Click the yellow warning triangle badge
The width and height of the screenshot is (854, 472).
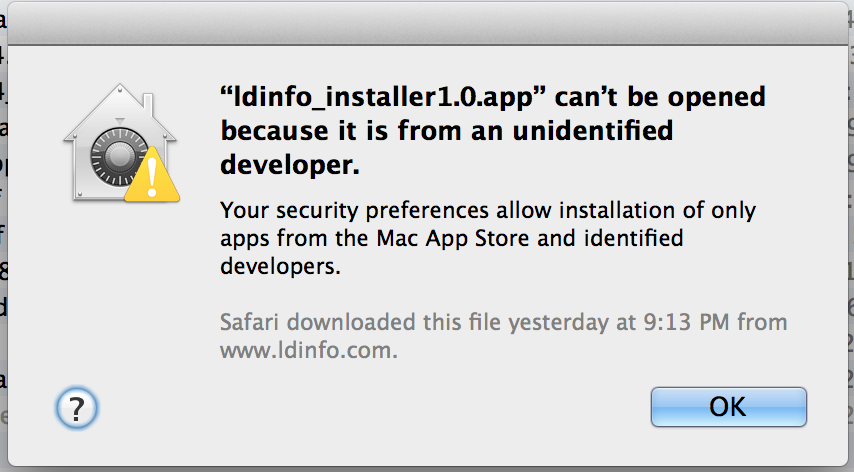pos(152,175)
